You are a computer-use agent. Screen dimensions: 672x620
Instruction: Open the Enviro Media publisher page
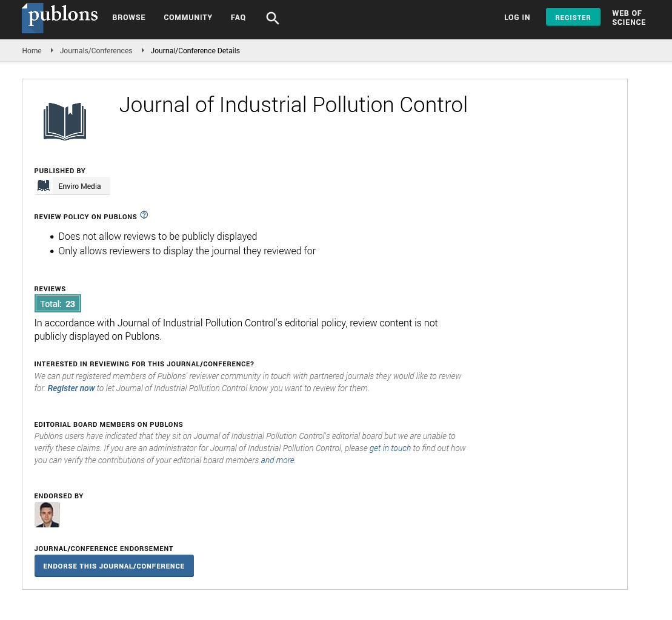point(79,186)
